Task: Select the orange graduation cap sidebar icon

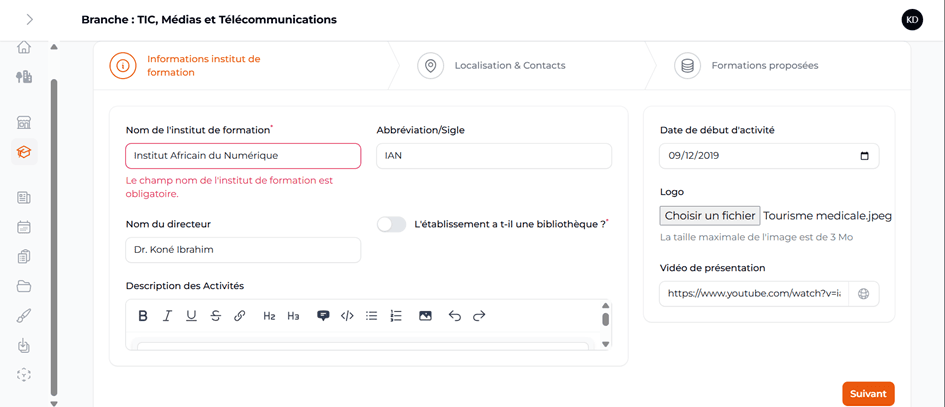Action: [24, 152]
